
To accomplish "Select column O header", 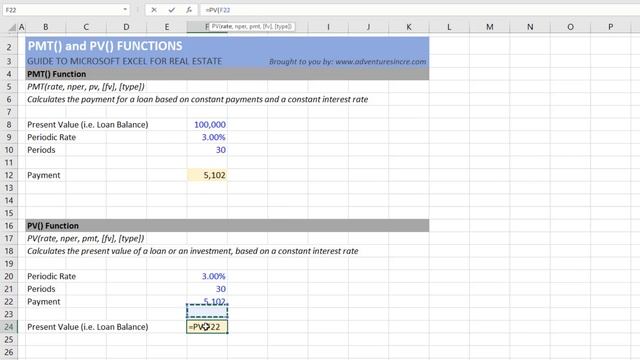I will coord(570,27).
